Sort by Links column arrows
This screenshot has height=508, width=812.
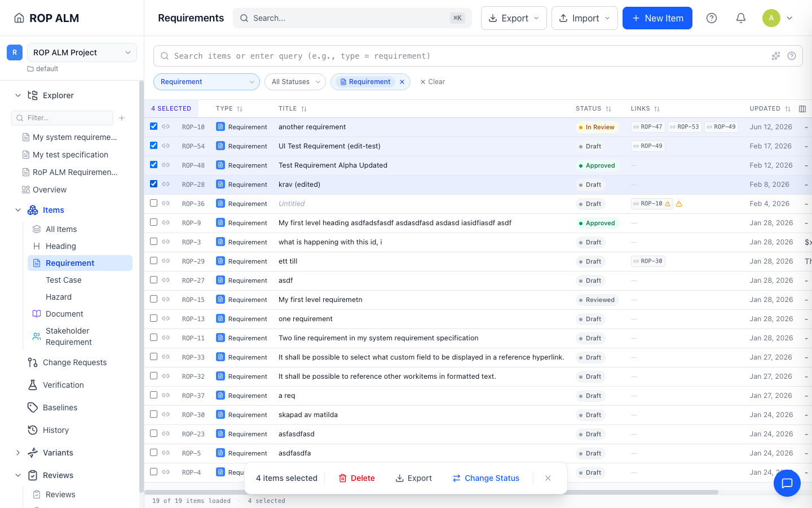tap(657, 109)
